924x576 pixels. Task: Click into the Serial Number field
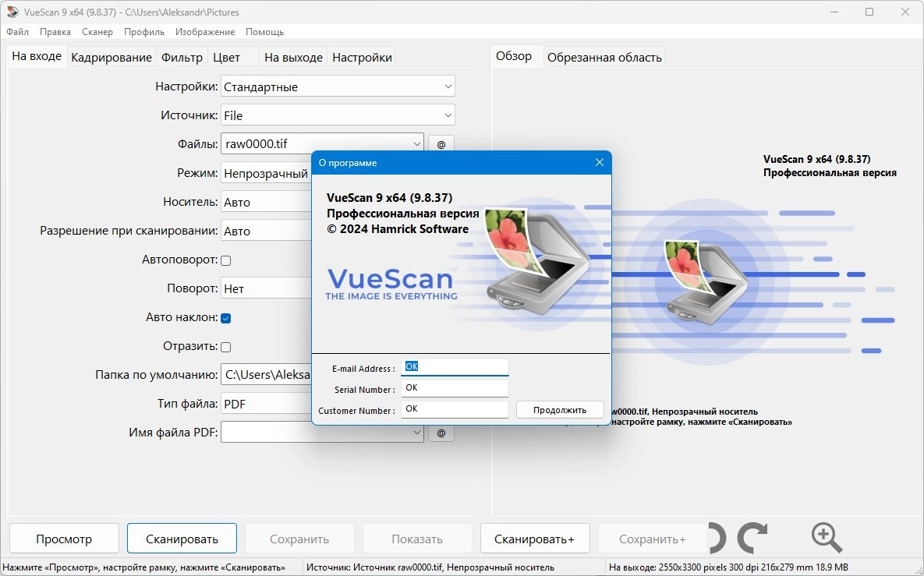(x=454, y=388)
